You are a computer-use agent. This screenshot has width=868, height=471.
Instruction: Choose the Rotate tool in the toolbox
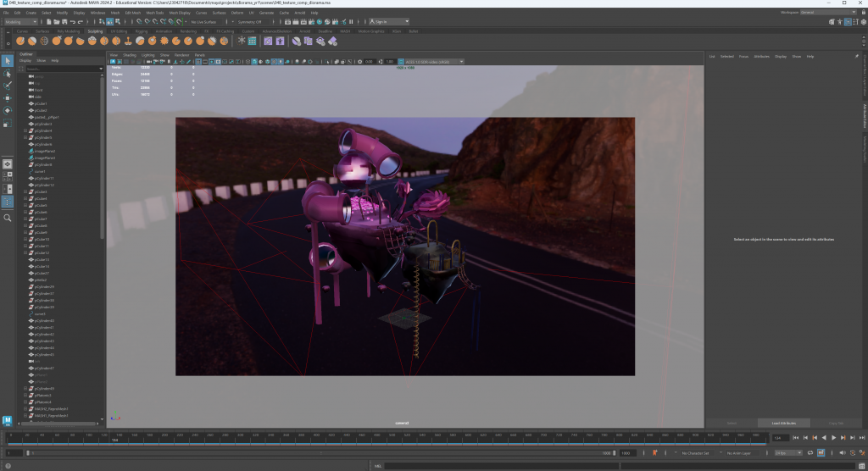pyautogui.click(x=7, y=110)
